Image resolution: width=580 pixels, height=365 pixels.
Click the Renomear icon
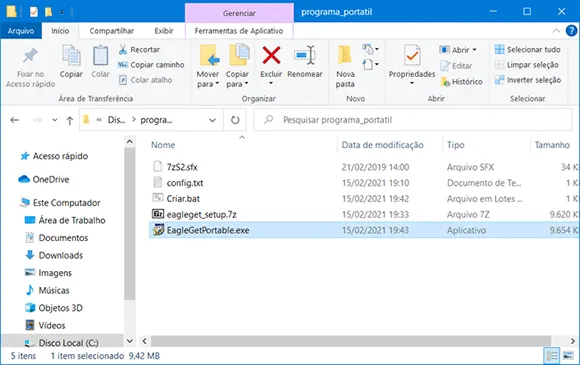305,55
